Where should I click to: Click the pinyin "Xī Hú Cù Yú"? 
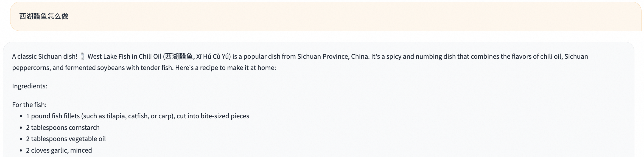click(213, 57)
